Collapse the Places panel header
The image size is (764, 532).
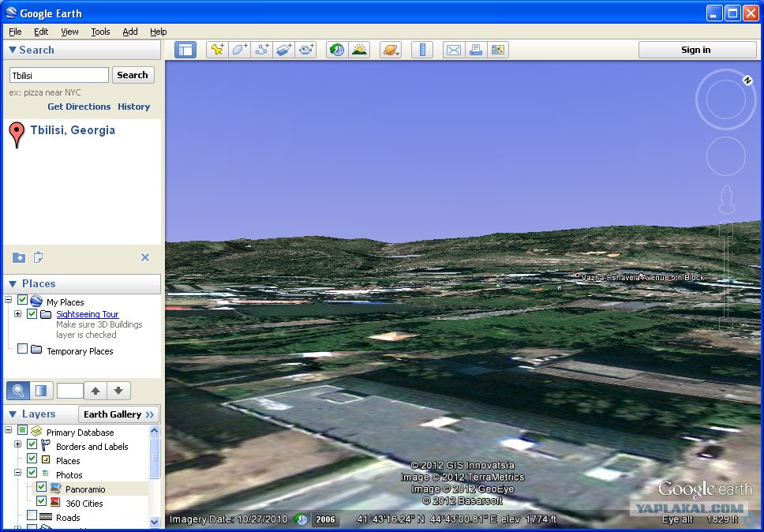(13, 284)
